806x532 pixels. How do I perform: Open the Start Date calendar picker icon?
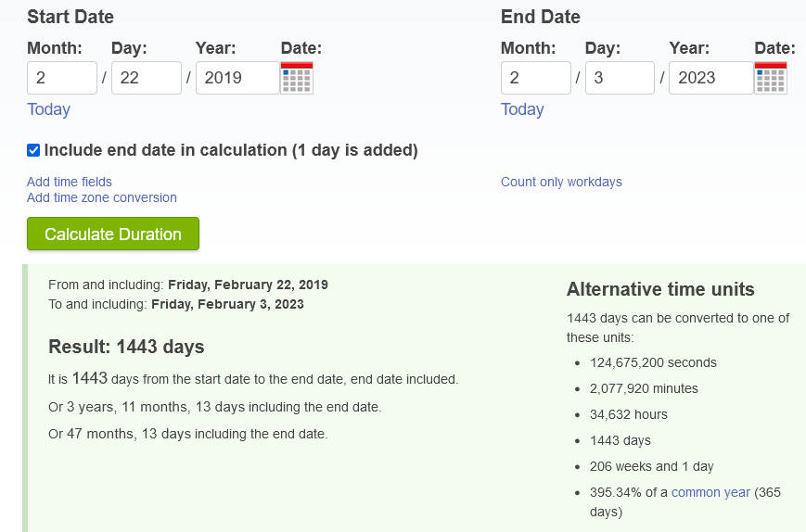297,78
